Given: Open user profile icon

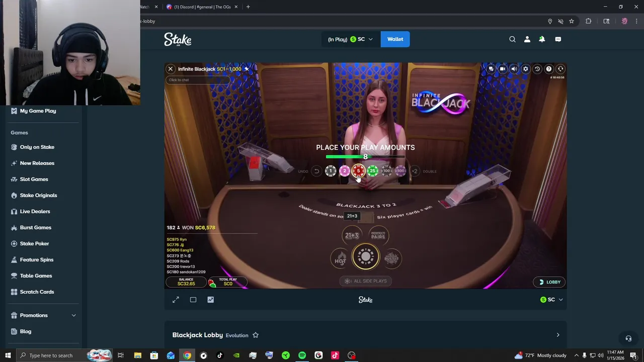Looking at the screenshot, I should tap(527, 39).
